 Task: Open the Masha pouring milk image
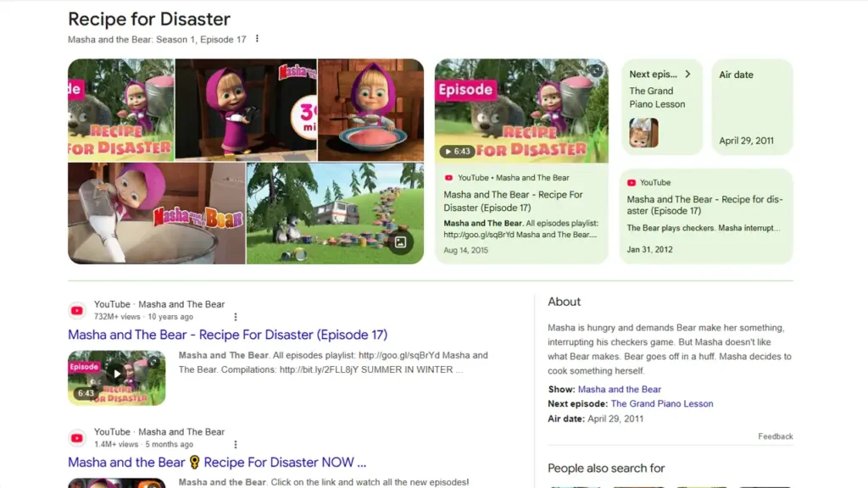[157, 213]
